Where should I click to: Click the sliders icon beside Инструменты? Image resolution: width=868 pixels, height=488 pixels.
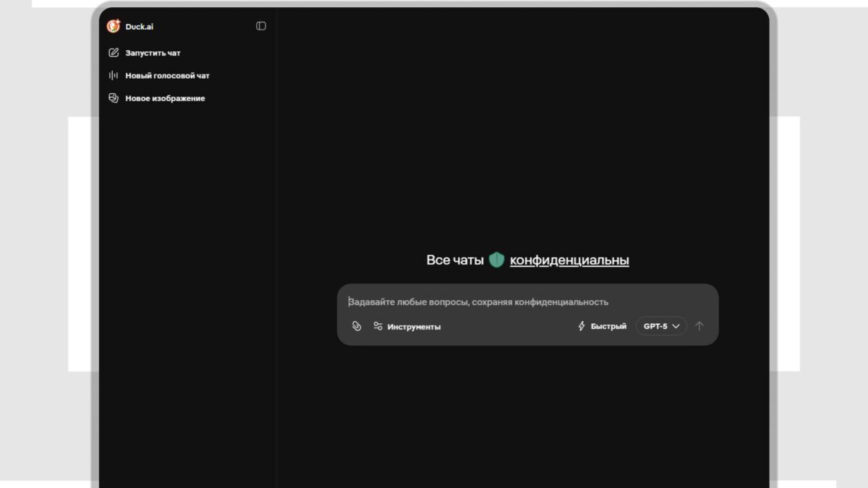[x=378, y=326]
